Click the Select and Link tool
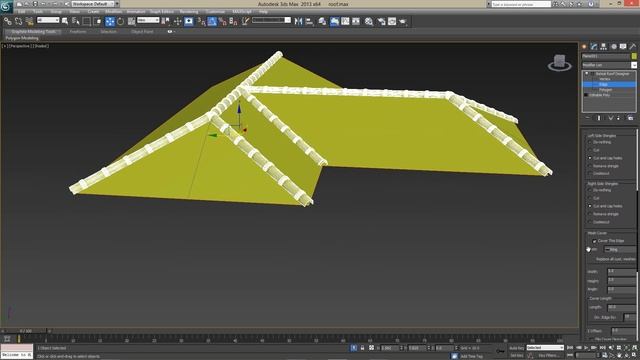The width and height of the screenshot is (640, 360). click(7, 21)
